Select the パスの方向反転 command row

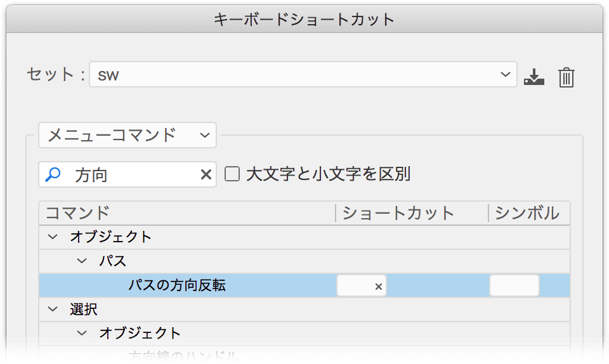(x=304, y=285)
